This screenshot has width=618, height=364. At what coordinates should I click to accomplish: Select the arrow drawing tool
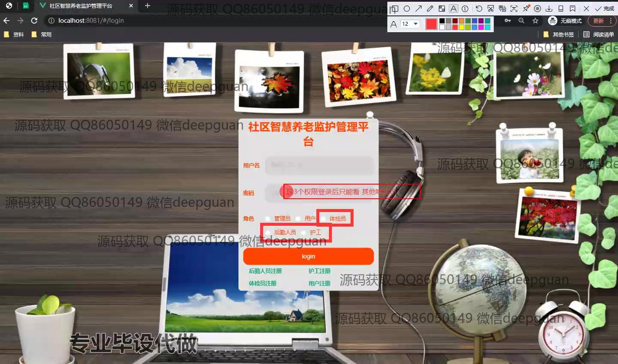click(418, 9)
